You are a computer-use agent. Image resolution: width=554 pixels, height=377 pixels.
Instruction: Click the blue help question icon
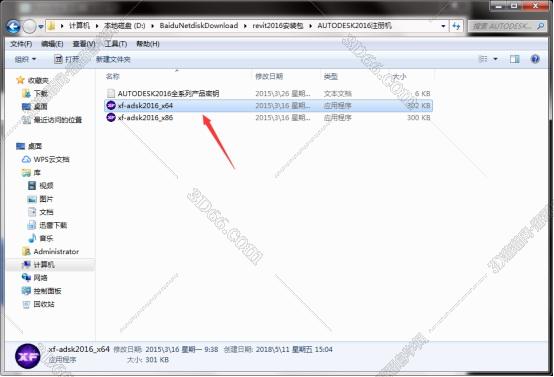coord(535,59)
